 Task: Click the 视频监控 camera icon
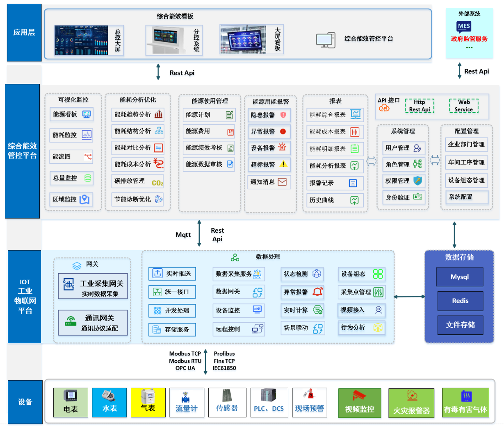pos(359,396)
